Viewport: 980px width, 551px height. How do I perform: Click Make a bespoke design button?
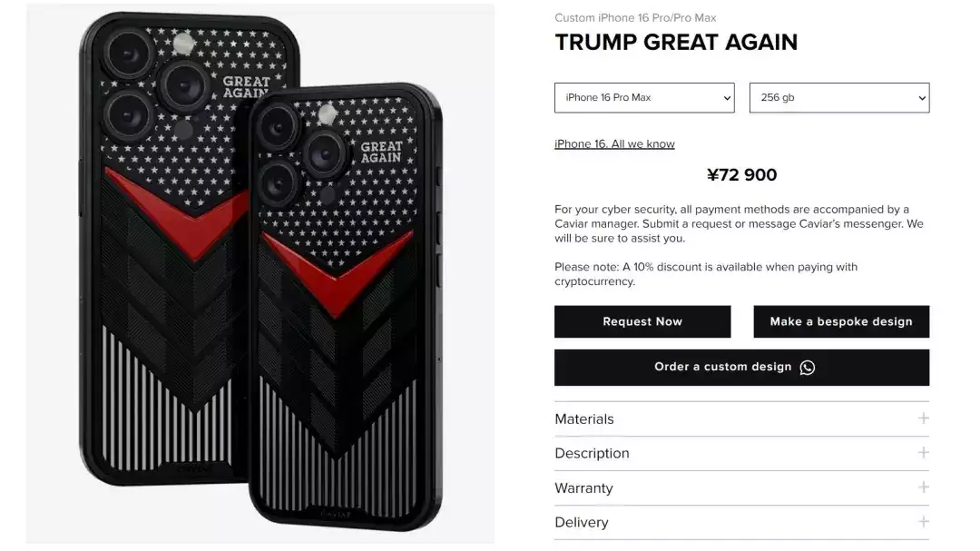tap(841, 321)
